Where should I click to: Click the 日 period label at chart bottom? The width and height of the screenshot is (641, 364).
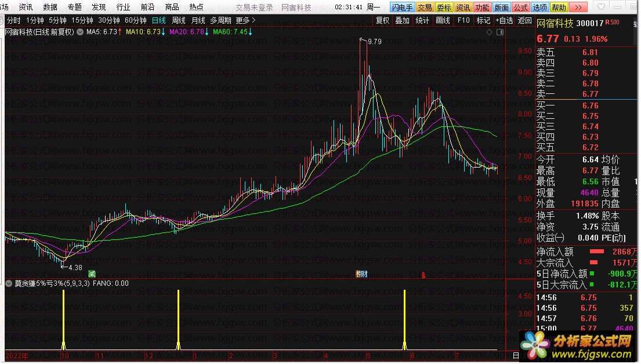(x=516, y=355)
